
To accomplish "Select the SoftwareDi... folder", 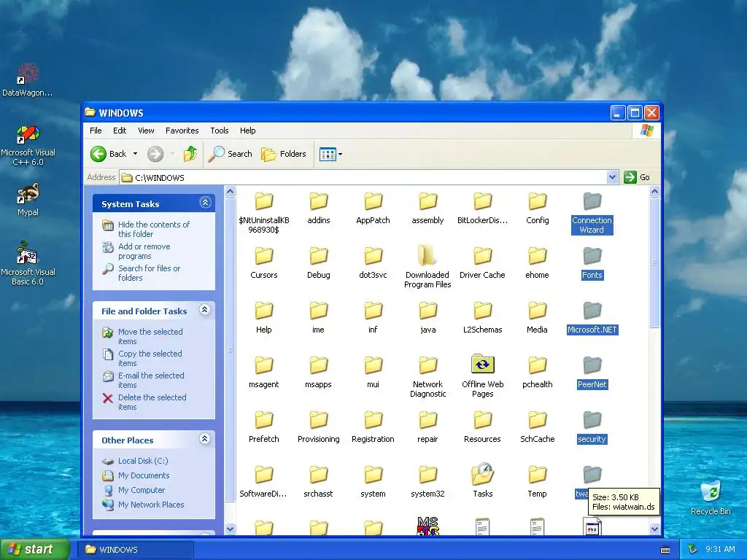I will point(263,481).
